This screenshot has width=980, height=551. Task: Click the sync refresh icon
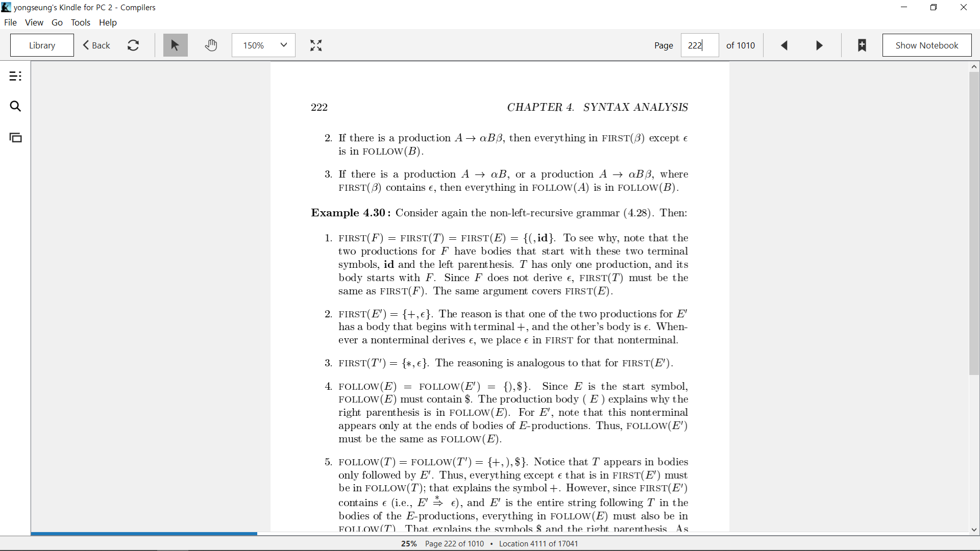point(133,45)
